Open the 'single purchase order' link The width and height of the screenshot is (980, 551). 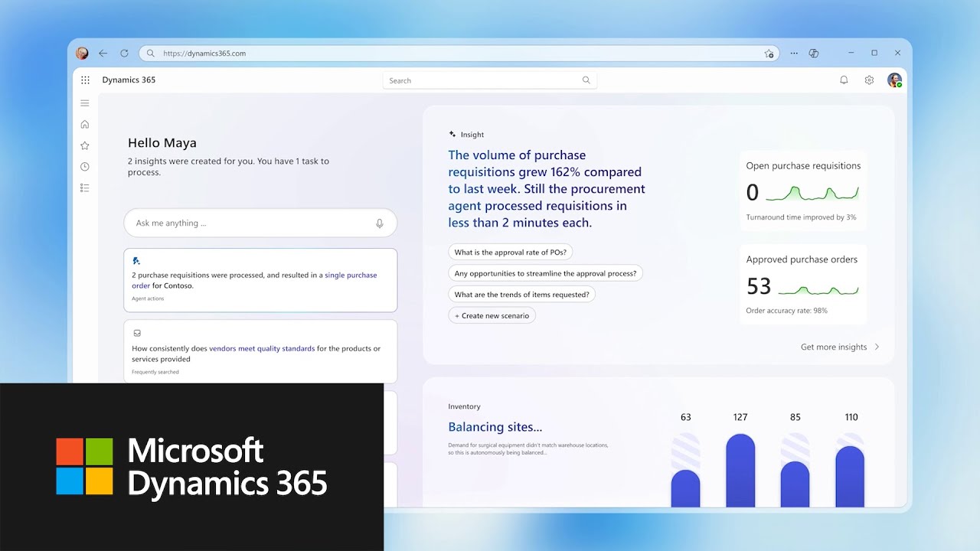(254, 280)
